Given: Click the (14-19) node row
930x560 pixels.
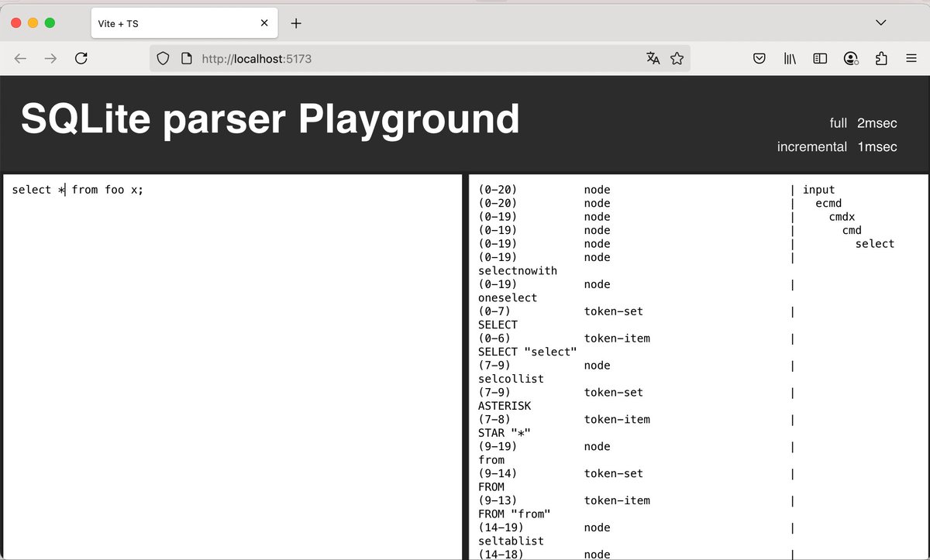Looking at the screenshot, I should (637, 528).
